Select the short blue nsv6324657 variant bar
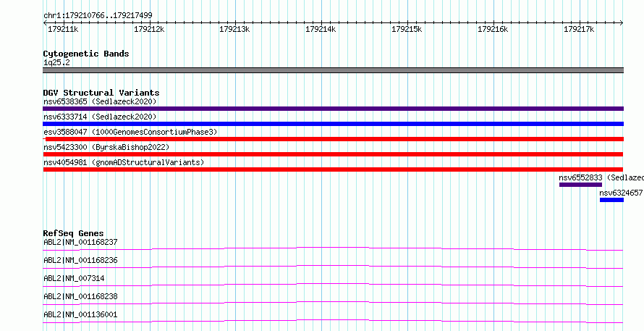644x331 pixels. pyautogui.click(x=611, y=200)
